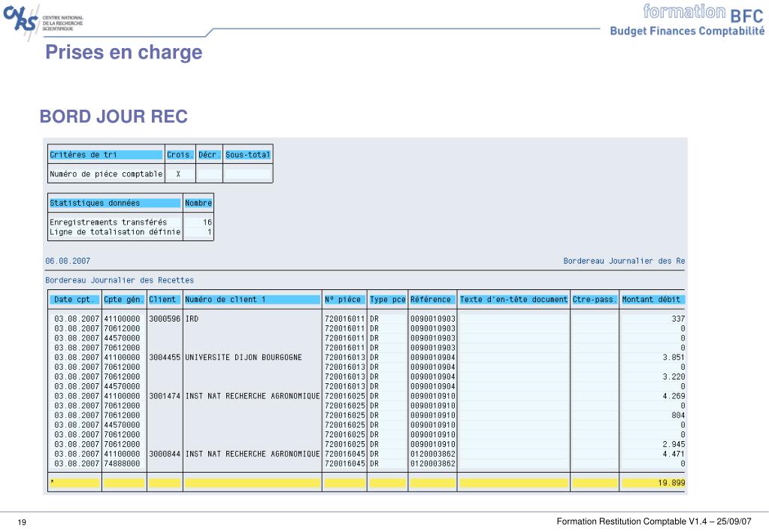This screenshot has width=769, height=532.
Task: Click the "Texte d'en-tête document" column header
Action: tap(513, 300)
